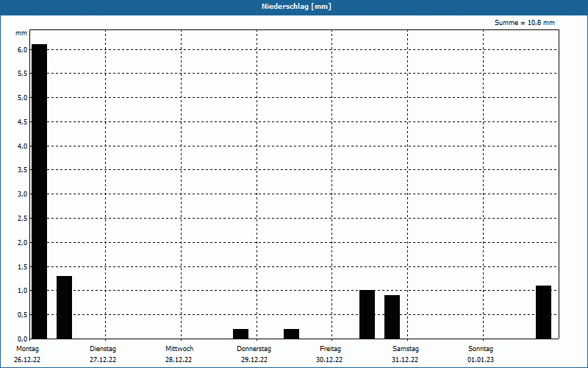The image size is (588, 368).
Task: Click the date 01.01.23
Action: (481, 360)
